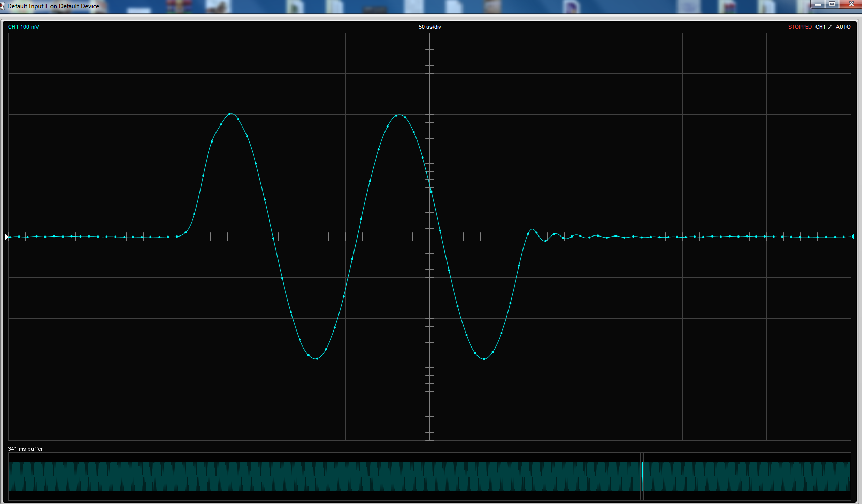Click the buffer overview waveform strip
This screenshot has width=862, height=504.
pos(429,476)
